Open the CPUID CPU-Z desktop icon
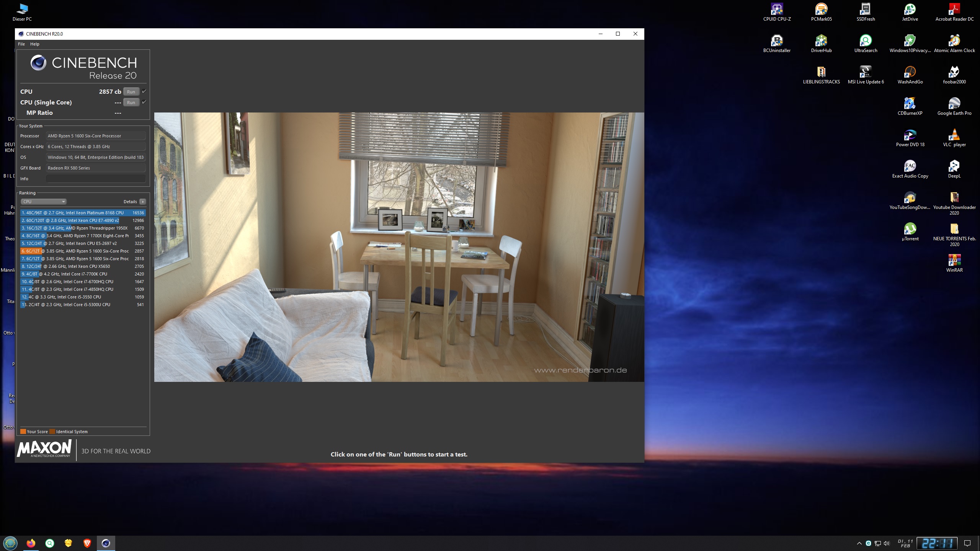Image resolution: width=980 pixels, height=551 pixels. [x=777, y=10]
